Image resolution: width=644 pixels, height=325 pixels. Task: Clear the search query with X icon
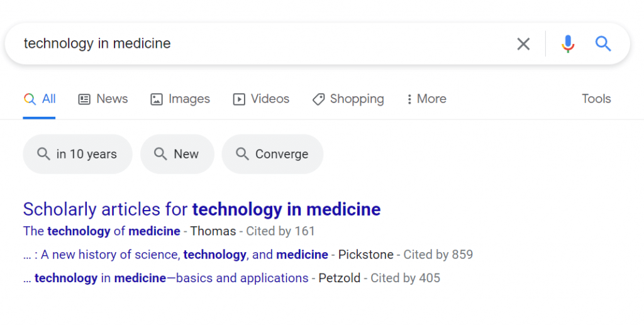[x=523, y=43]
